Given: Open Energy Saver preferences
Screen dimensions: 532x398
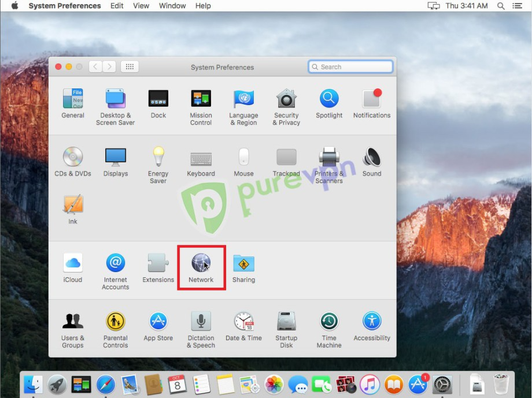Looking at the screenshot, I should (x=158, y=165).
